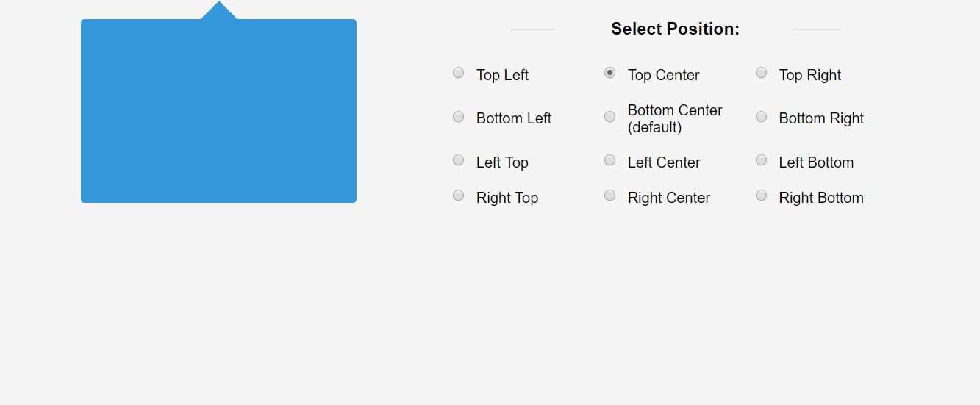980x405 pixels.
Task: Click the 'Top Right' label text
Action: 810,76
